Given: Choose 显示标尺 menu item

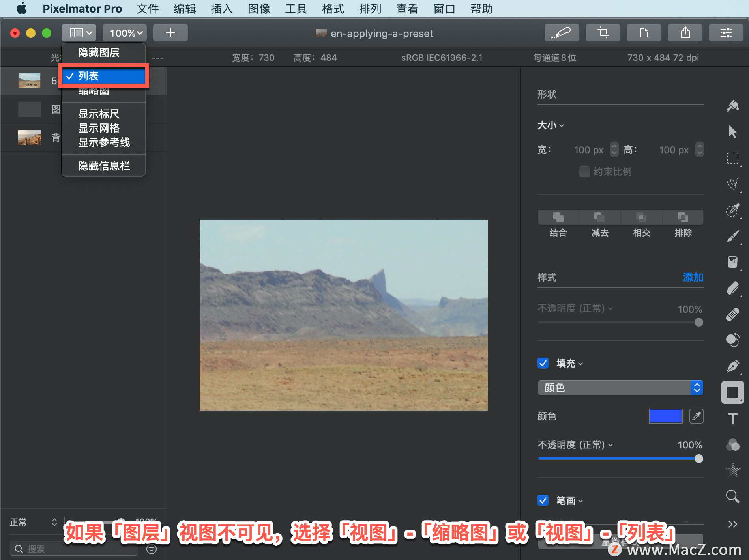Looking at the screenshot, I should tap(104, 114).
